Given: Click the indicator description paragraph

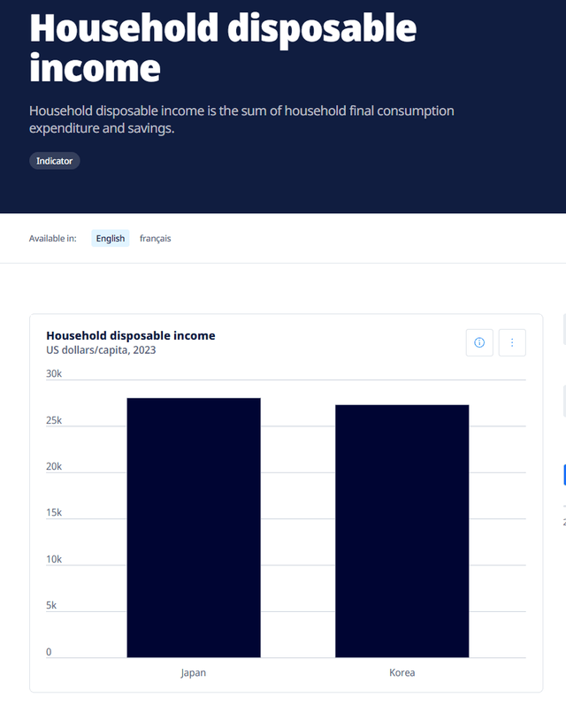Looking at the screenshot, I should click(x=241, y=119).
